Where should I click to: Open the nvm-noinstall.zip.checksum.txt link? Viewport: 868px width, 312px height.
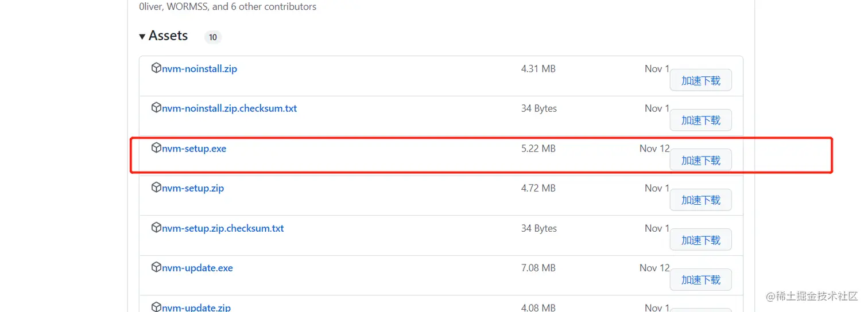click(x=229, y=108)
